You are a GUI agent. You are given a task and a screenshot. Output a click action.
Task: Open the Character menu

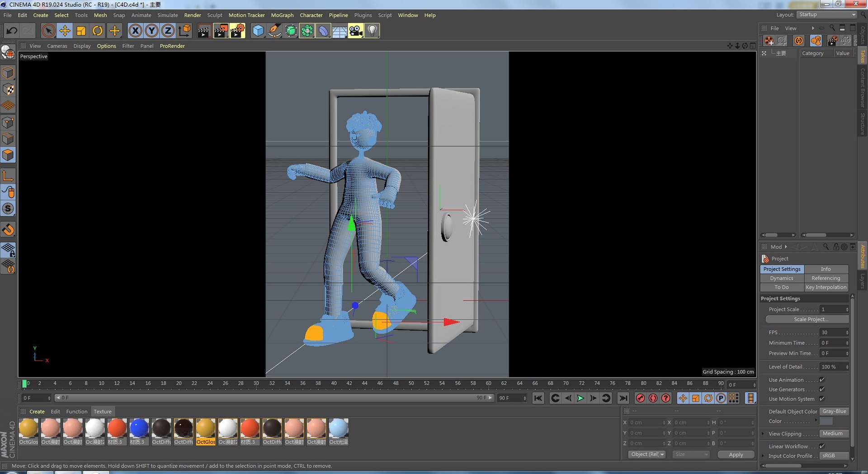pyautogui.click(x=311, y=15)
